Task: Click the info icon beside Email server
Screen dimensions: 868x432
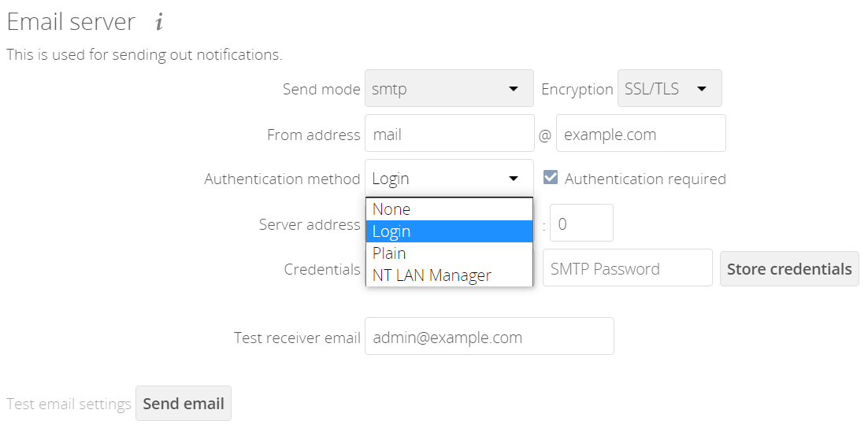Action: click(159, 23)
